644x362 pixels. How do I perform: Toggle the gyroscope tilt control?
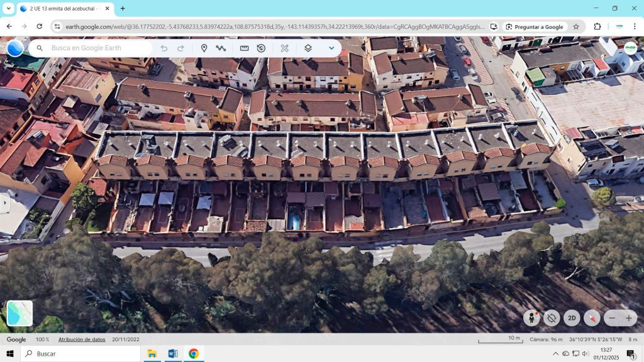[552, 319]
